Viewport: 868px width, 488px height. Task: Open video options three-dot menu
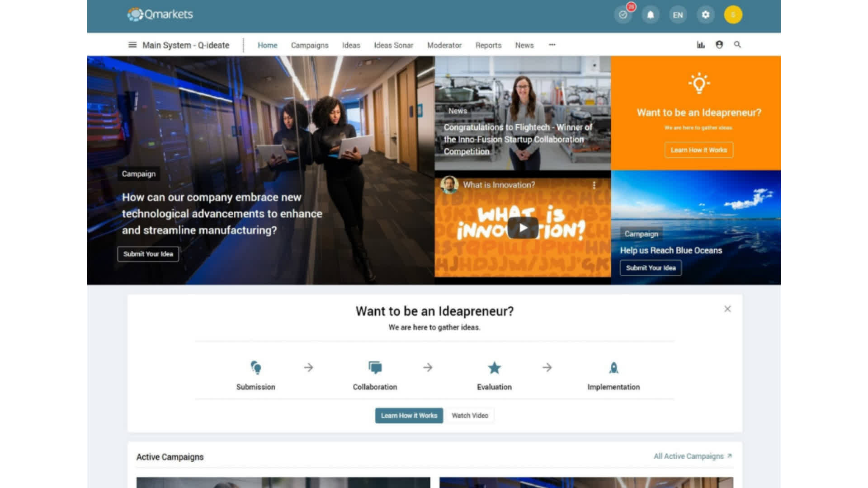594,185
